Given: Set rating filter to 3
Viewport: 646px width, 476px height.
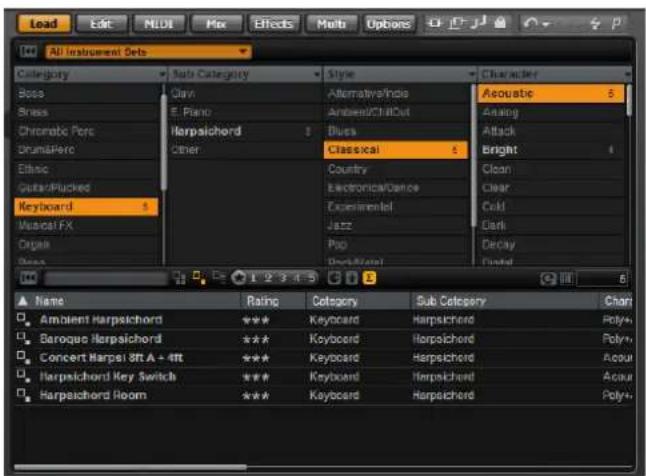Looking at the screenshot, I should click(x=283, y=278).
